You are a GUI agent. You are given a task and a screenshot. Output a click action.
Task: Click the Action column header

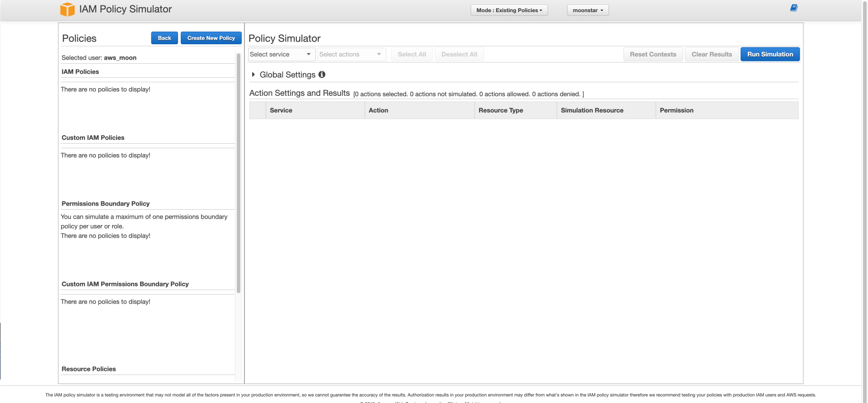419,110
